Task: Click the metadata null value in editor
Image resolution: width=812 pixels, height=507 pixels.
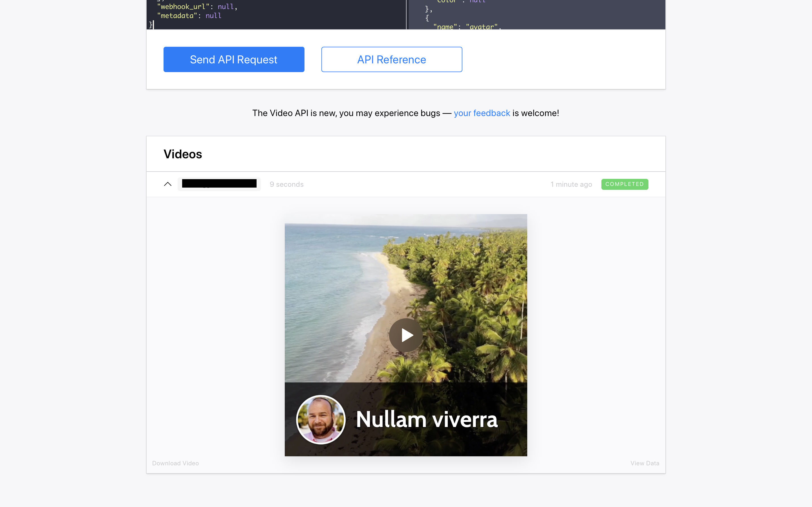Action: 213,16
